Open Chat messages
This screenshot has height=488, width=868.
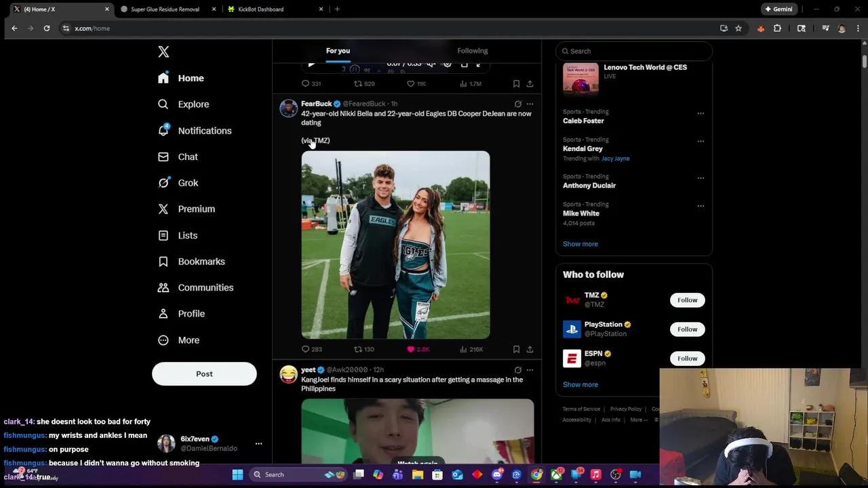[x=178, y=157]
